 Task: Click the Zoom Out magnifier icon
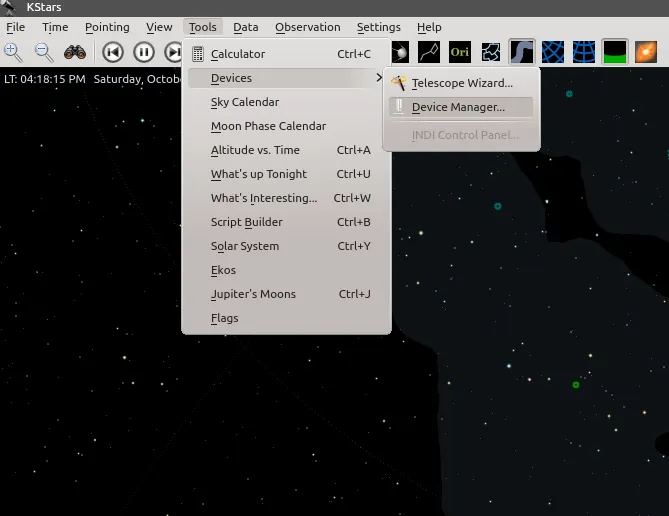tap(44, 52)
